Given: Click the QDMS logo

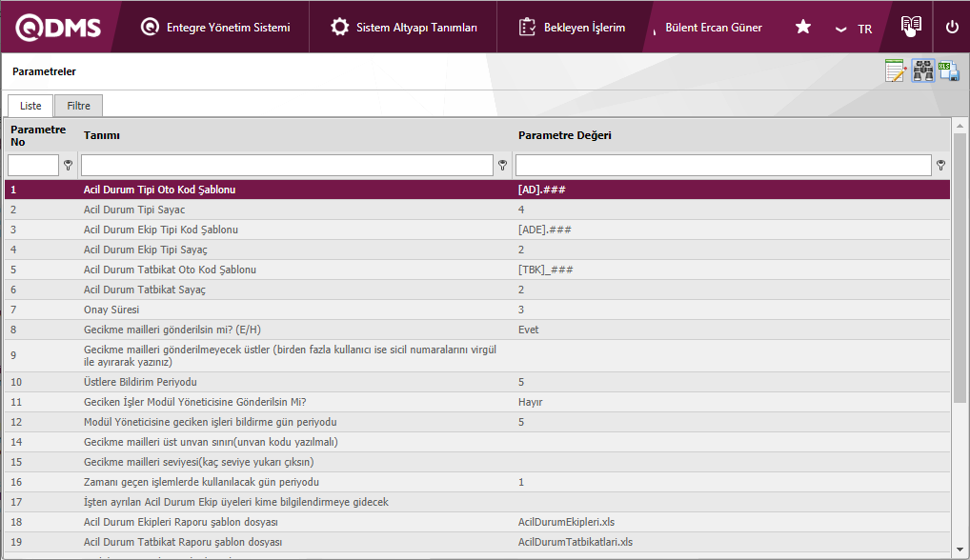Looking at the screenshot, I should (58, 28).
